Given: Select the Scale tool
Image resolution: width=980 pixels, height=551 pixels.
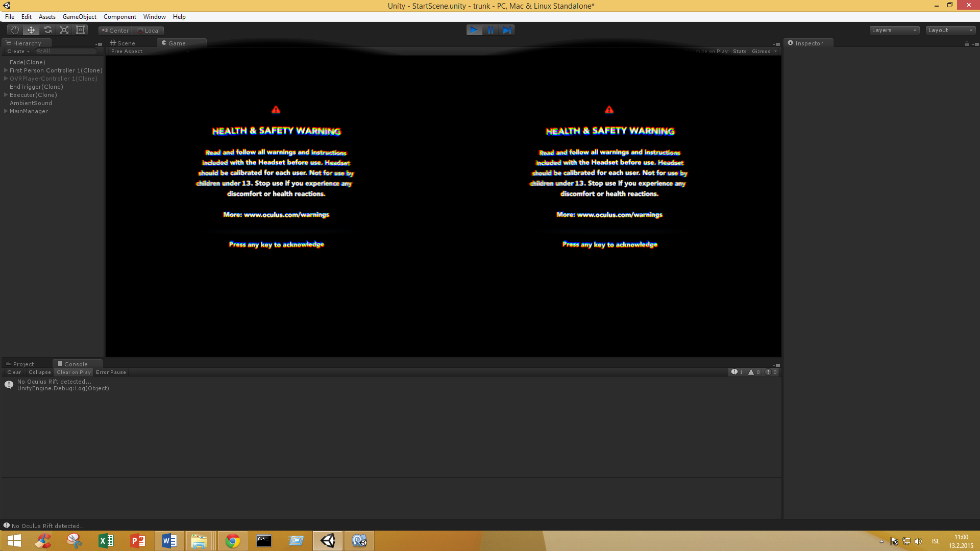Looking at the screenshot, I should coord(64,30).
